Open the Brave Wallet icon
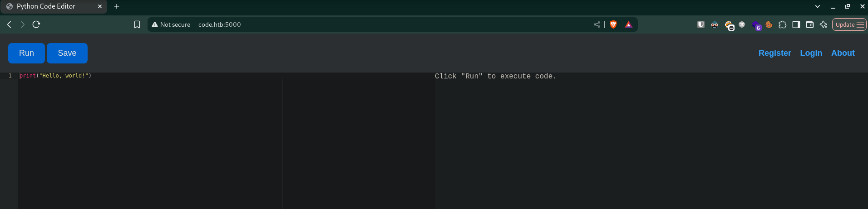The width and height of the screenshot is (868, 209). pyautogui.click(x=809, y=24)
